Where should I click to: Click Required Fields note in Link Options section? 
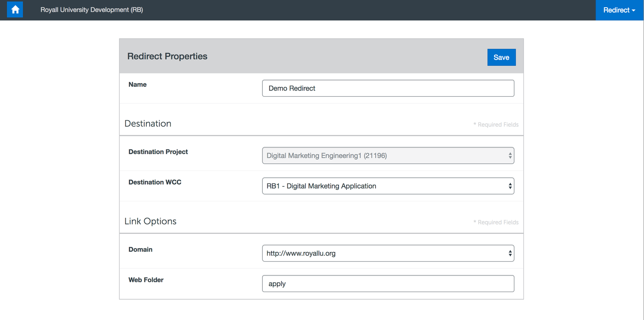pyautogui.click(x=496, y=222)
